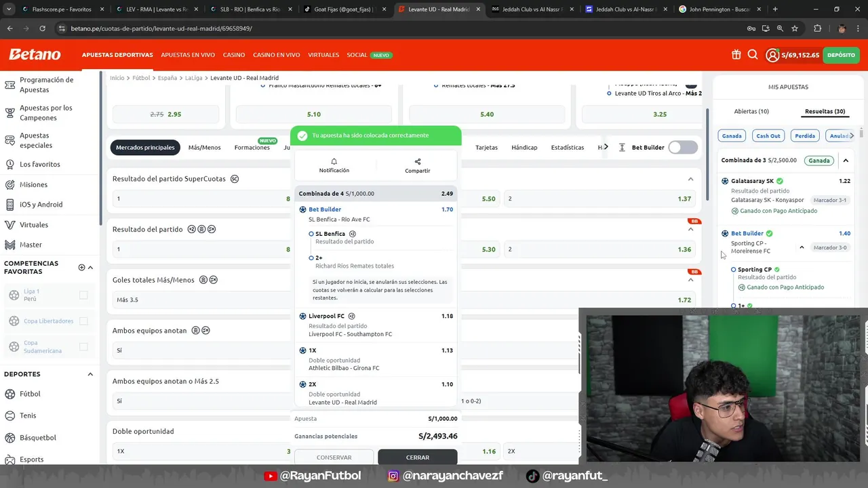The height and width of the screenshot is (488, 868).
Task: Collapse Sporting CP - Moreirense Bet Builder details
Action: pyautogui.click(x=802, y=247)
